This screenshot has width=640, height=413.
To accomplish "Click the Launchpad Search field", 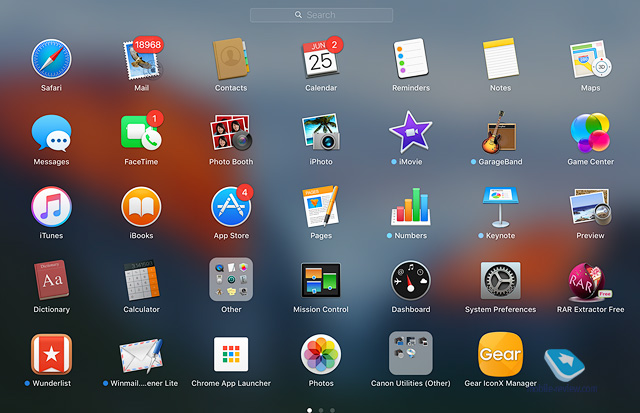I will (x=321, y=15).
